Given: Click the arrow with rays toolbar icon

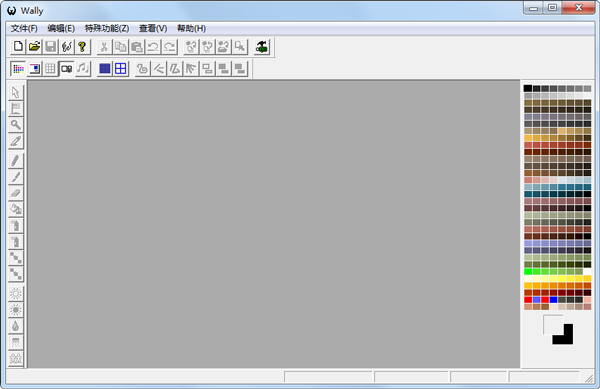Looking at the screenshot, I should 191,69.
